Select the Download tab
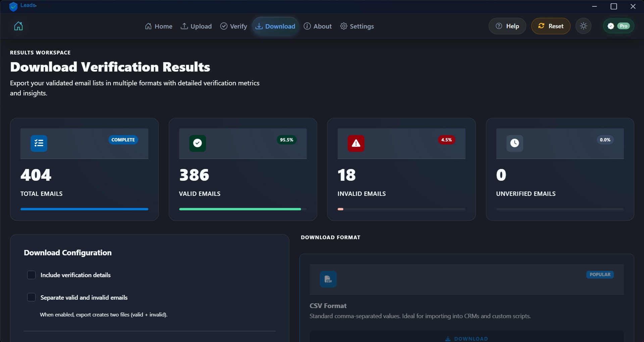The width and height of the screenshot is (644, 342). click(x=275, y=26)
